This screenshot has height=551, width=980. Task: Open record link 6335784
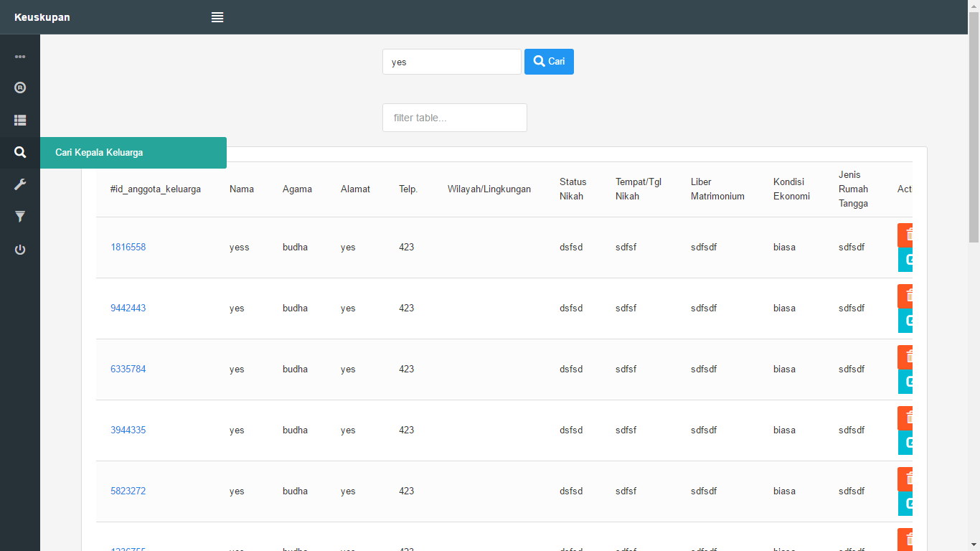pyautogui.click(x=128, y=369)
